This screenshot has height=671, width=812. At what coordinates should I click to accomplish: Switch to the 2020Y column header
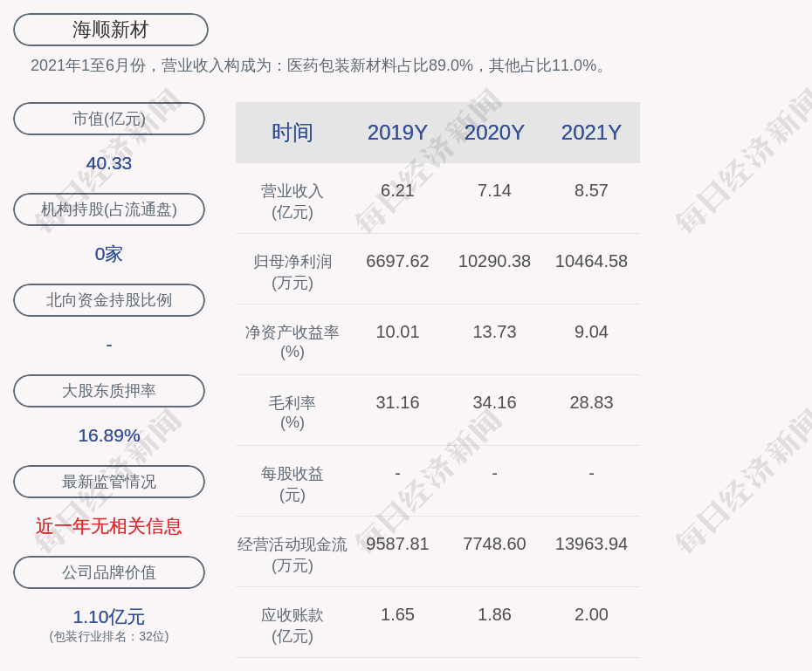tap(494, 133)
